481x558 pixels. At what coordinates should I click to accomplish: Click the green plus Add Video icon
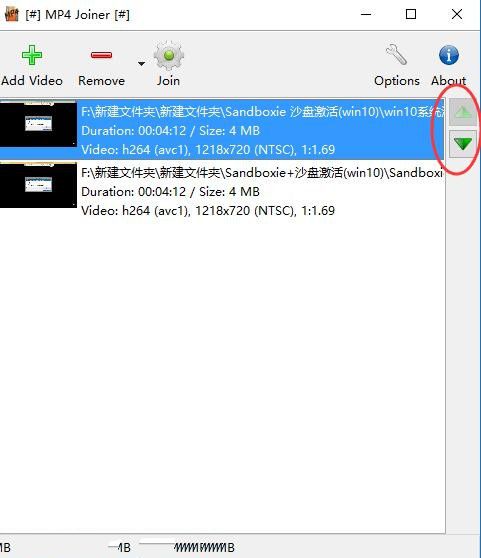[32, 55]
